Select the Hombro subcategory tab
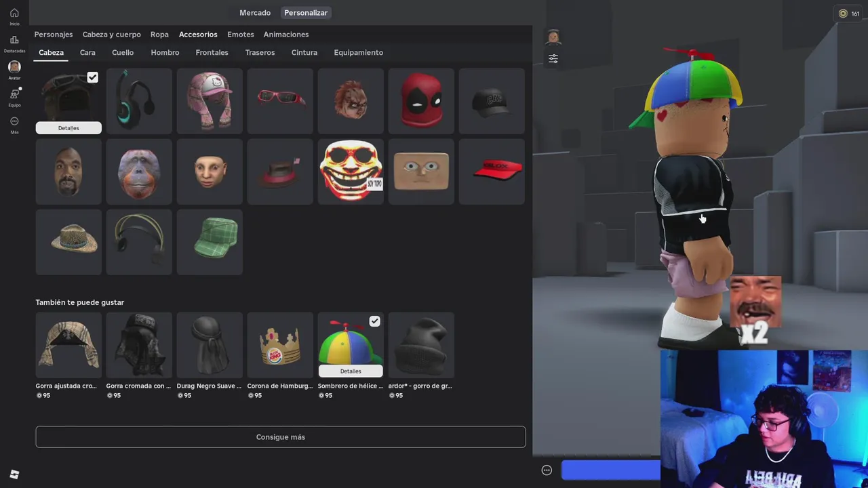Screen dimensions: 868x488 tap(165, 52)
